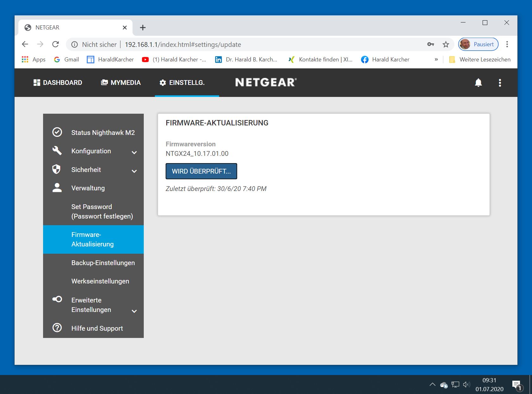This screenshot has height=394, width=532.
Task: Switch to the MYMEDIA tab
Action: (x=121, y=83)
